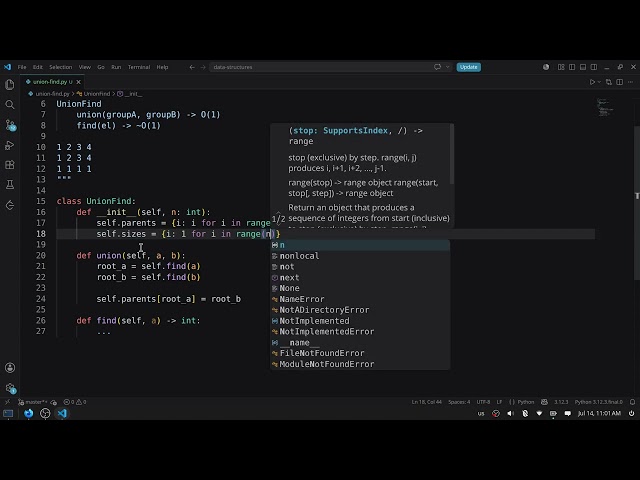Open the Help menu
Screen dimensions: 640x480
click(162, 67)
